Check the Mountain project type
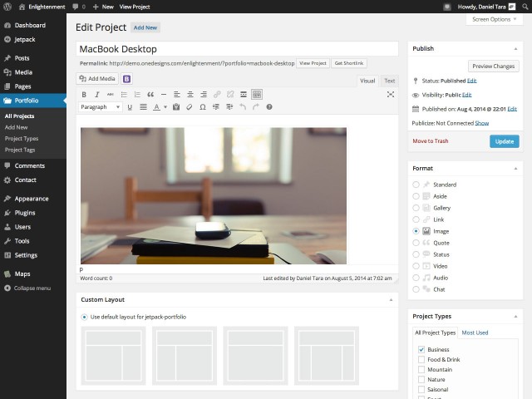The width and height of the screenshot is (532, 399). [421, 369]
